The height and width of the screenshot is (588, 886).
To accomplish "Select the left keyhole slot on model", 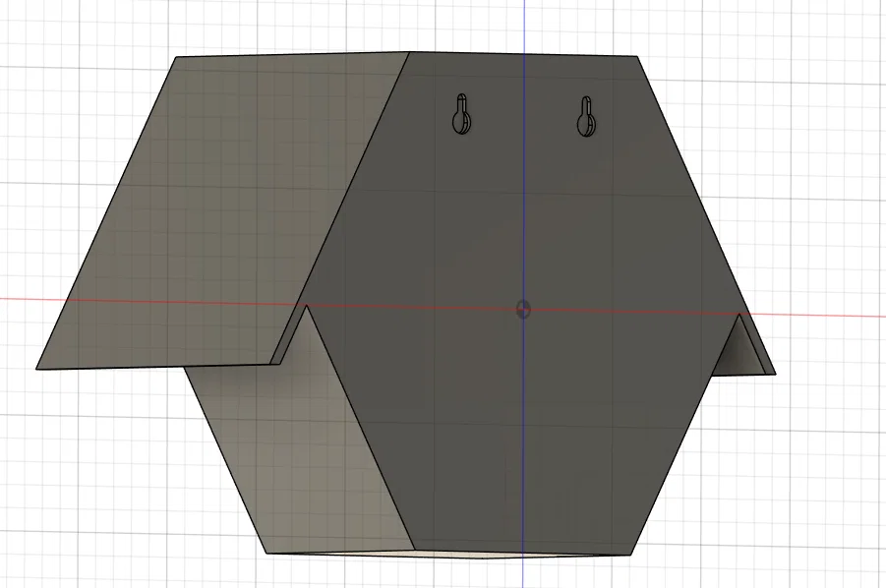I will click(461, 114).
